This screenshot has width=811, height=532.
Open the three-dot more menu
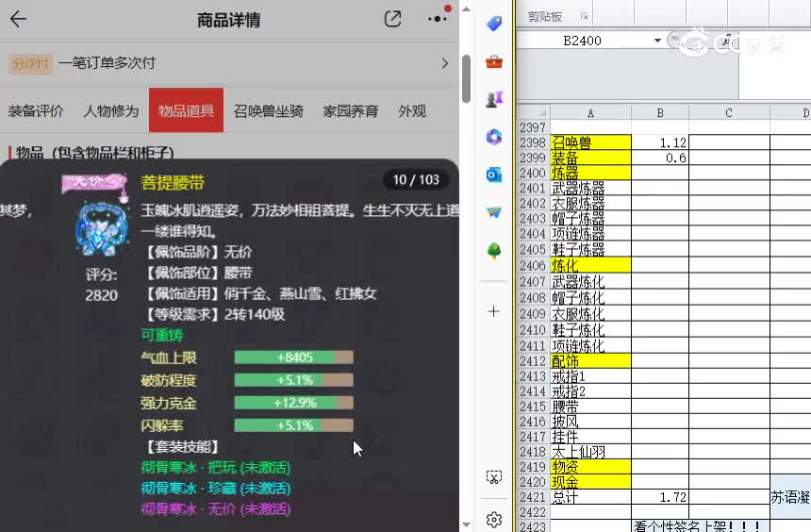437,19
